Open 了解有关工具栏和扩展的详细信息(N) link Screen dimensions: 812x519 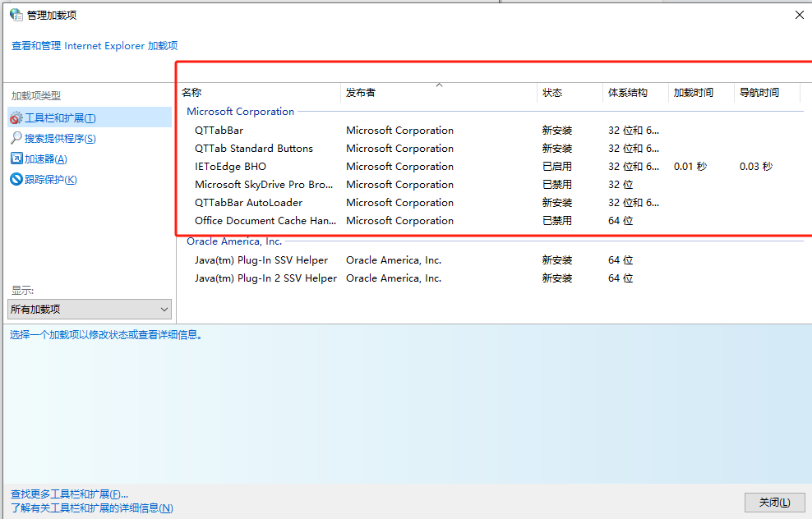point(92,508)
